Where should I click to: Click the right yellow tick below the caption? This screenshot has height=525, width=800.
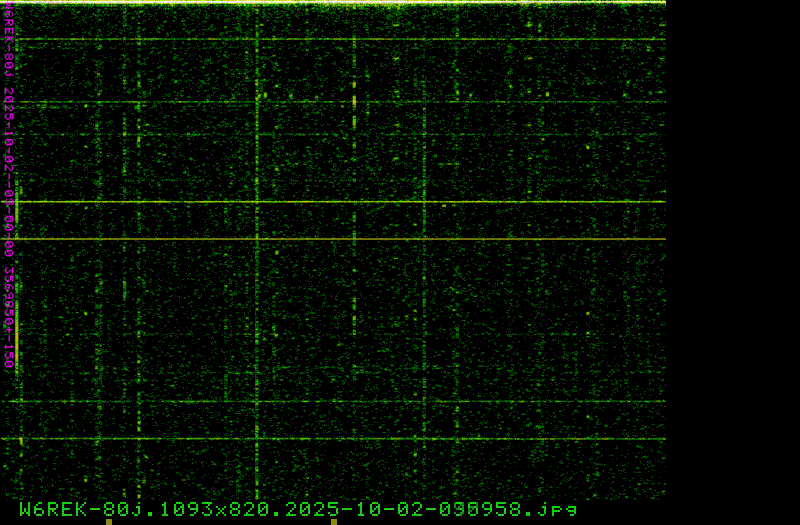tap(334, 521)
